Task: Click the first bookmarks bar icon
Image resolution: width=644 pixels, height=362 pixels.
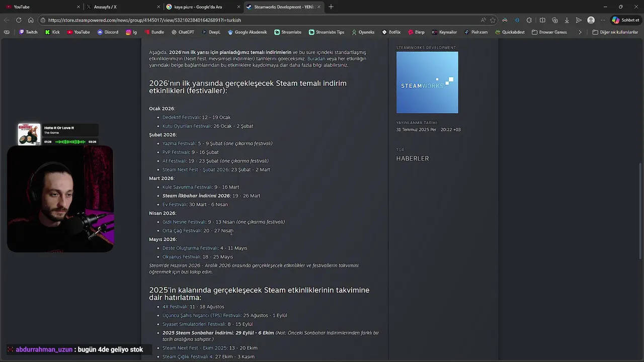Action: click(7, 32)
